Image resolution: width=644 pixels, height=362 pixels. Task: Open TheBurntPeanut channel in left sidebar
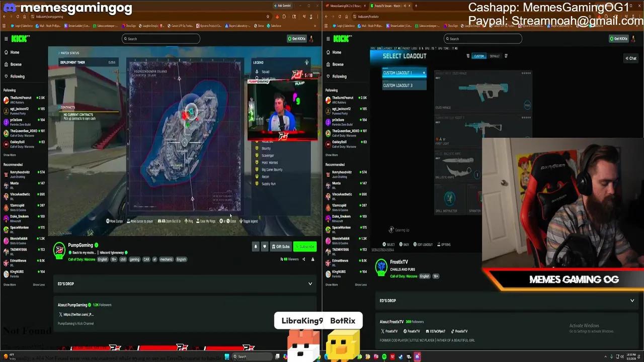click(24, 100)
